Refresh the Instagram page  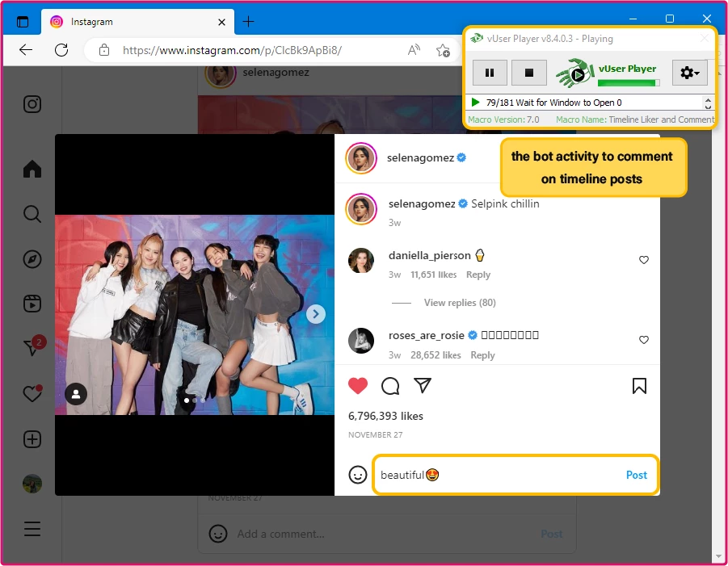(x=61, y=49)
